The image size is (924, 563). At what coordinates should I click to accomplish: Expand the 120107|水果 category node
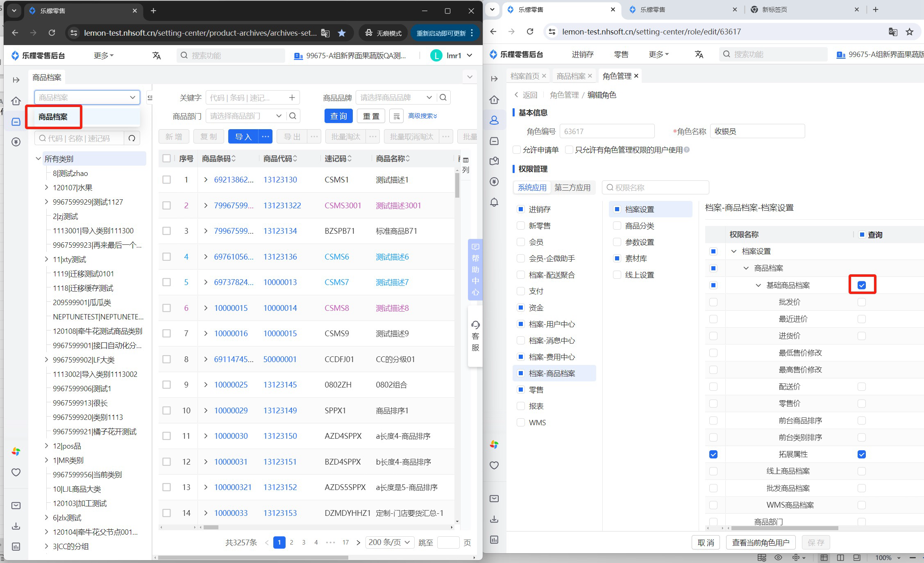46,187
